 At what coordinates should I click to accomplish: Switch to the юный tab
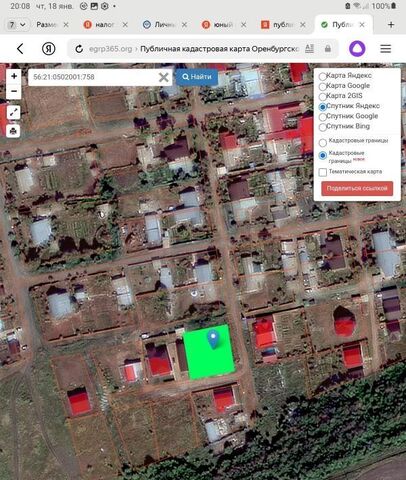(218, 25)
